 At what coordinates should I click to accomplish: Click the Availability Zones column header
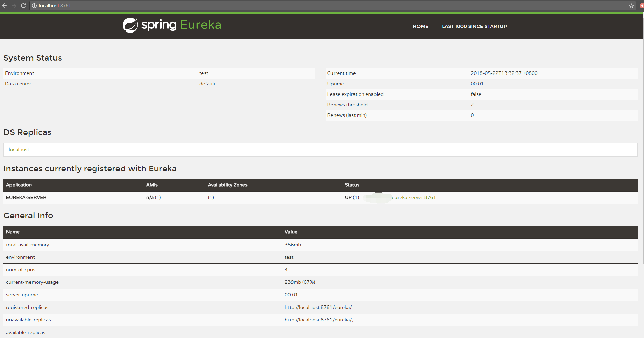click(x=228, y=185)
